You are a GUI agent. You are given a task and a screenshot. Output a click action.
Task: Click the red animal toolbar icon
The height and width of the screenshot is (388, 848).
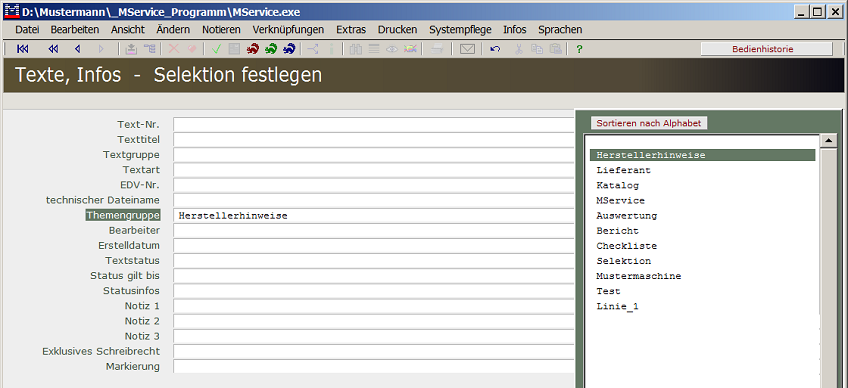pos(253,49)
